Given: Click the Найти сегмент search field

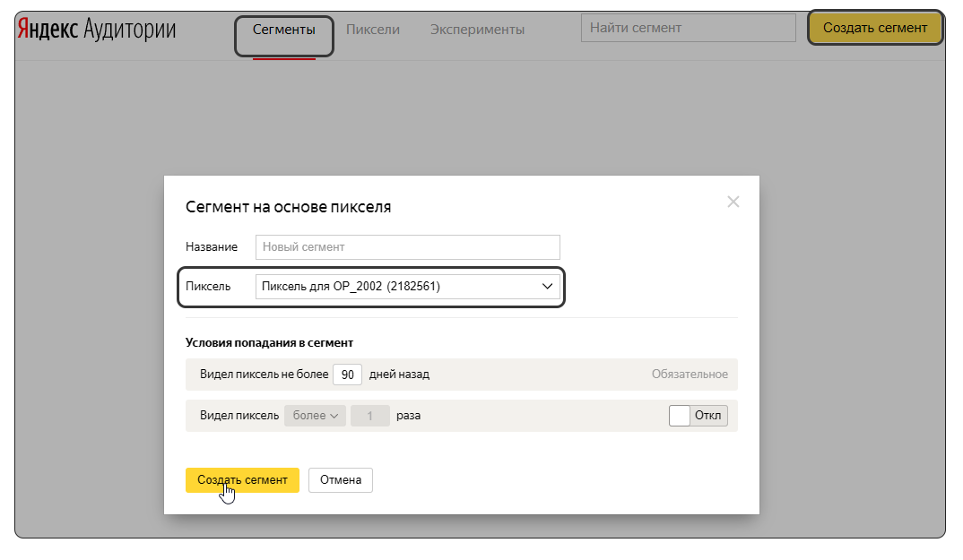Looking at the screenshot, I should click(688, 28).
